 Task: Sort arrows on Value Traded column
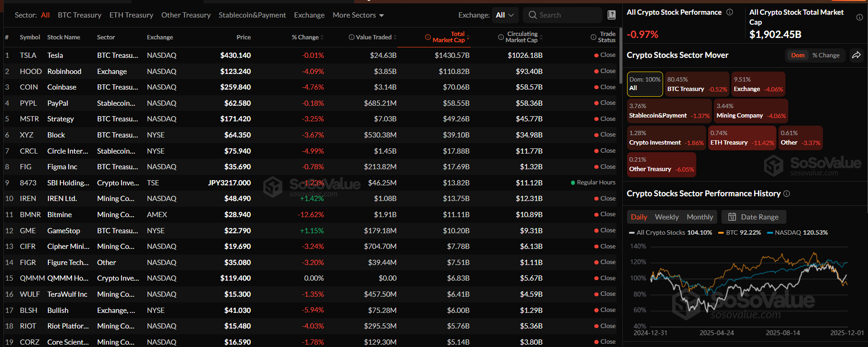click(395, 37)
